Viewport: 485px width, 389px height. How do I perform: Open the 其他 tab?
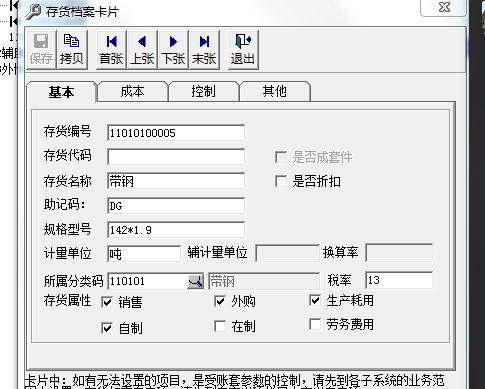click(275, 92)
